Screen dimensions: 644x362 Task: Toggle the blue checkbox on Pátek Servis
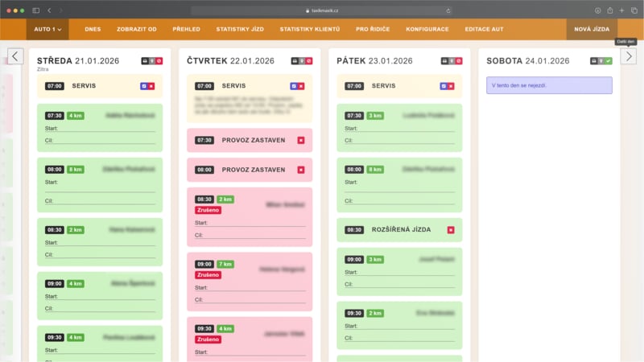pyautogui.click(x=444, y=86)
